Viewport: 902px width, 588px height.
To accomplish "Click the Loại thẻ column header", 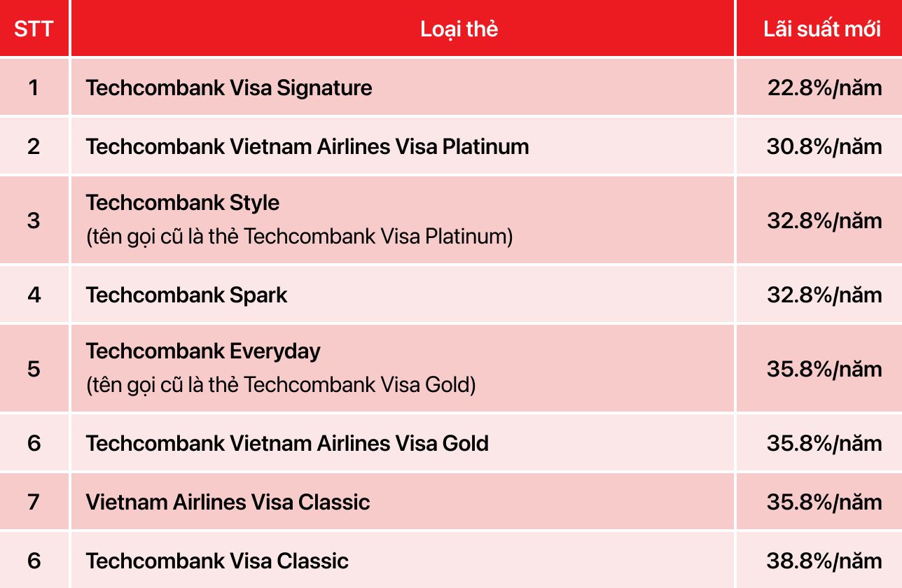I will coord(459,29).
